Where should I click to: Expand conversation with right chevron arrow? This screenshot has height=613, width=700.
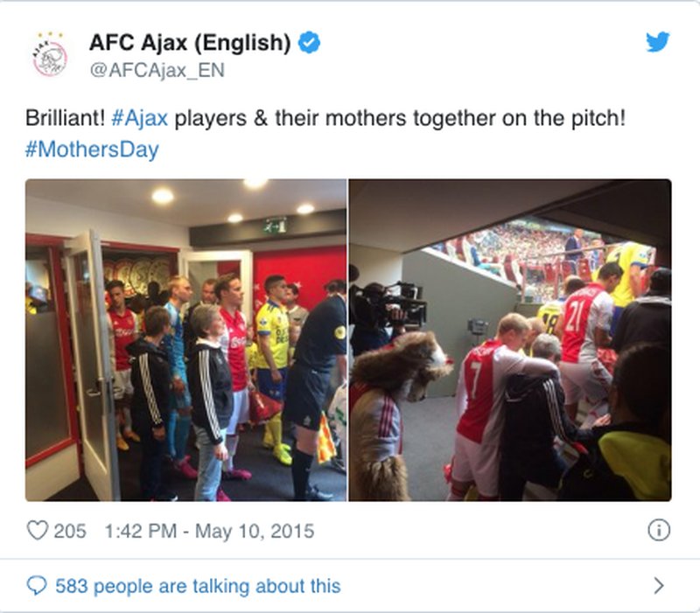[659, 585]
